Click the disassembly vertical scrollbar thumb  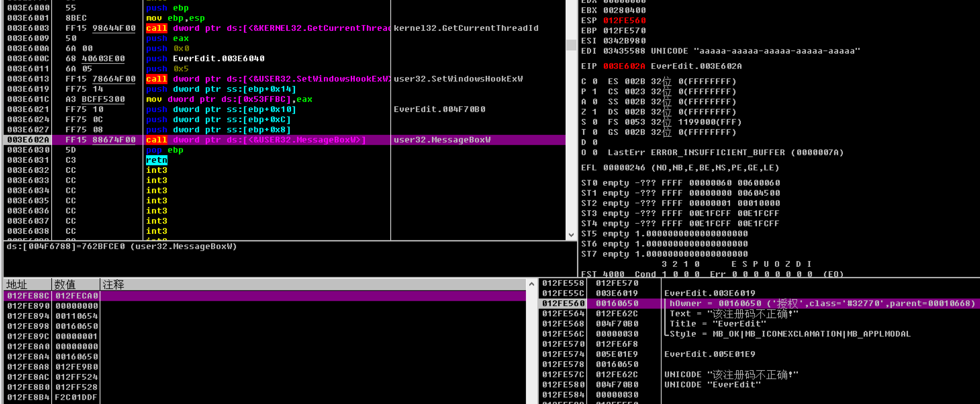pos(571,45)
